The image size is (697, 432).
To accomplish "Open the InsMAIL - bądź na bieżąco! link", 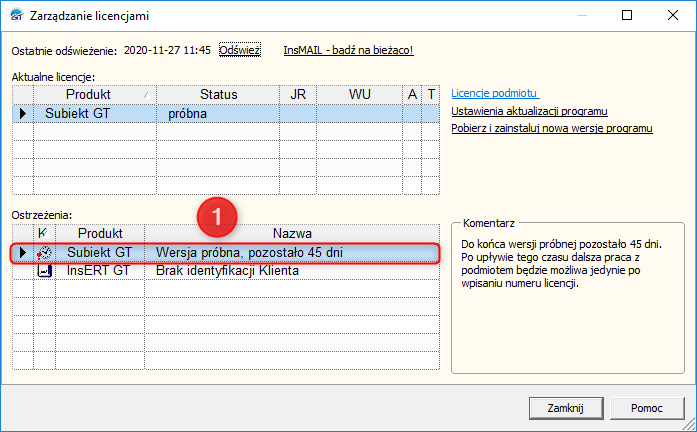I will [x=348, y=50].
